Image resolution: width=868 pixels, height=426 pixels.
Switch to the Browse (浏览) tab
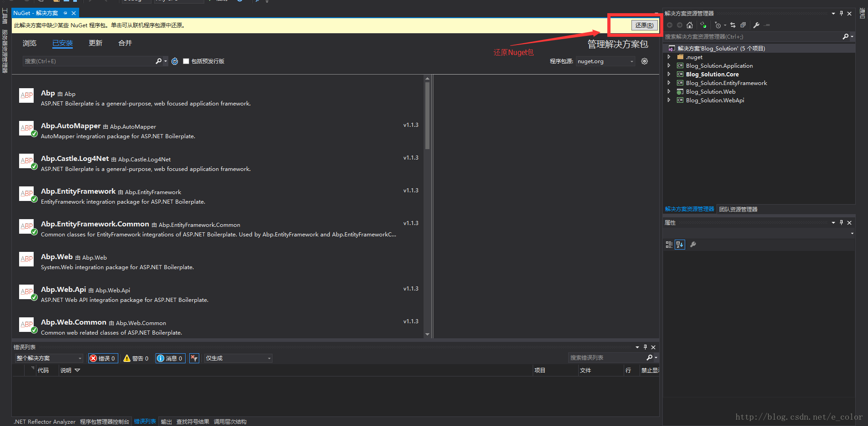click(x=30, y=43)
